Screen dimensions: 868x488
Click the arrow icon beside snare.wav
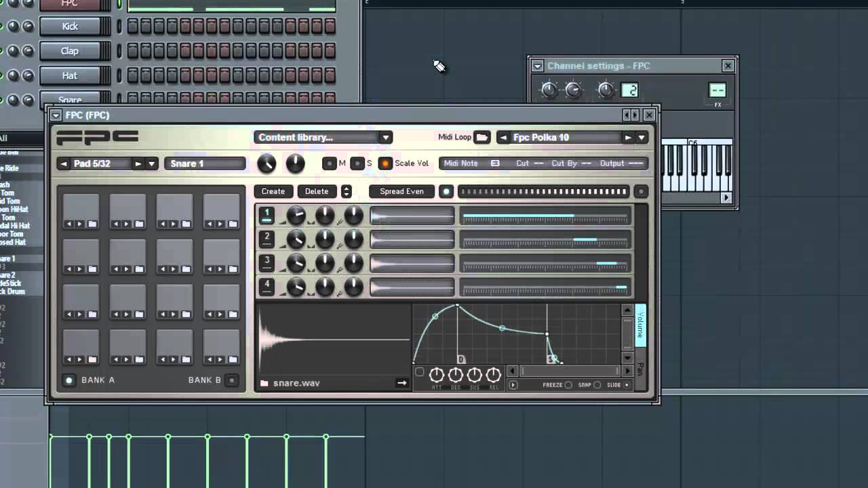coord(401,383)
